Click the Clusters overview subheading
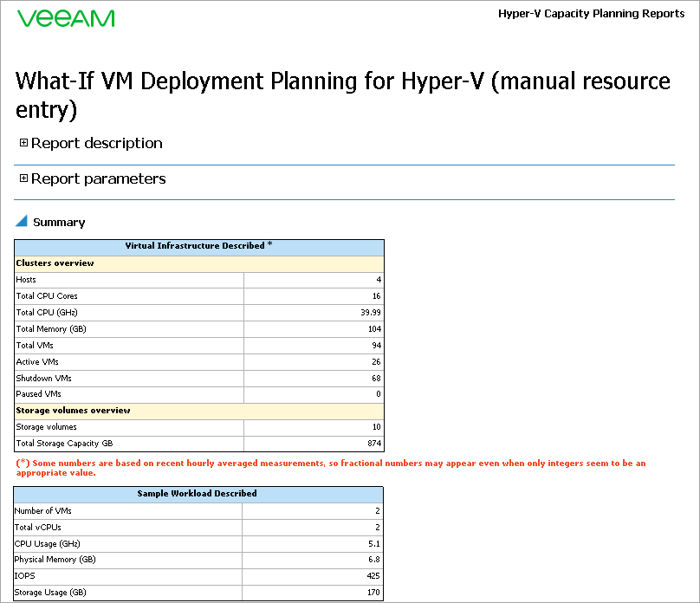The height and width of the screenshot is (603, 700). coord(55,263)
